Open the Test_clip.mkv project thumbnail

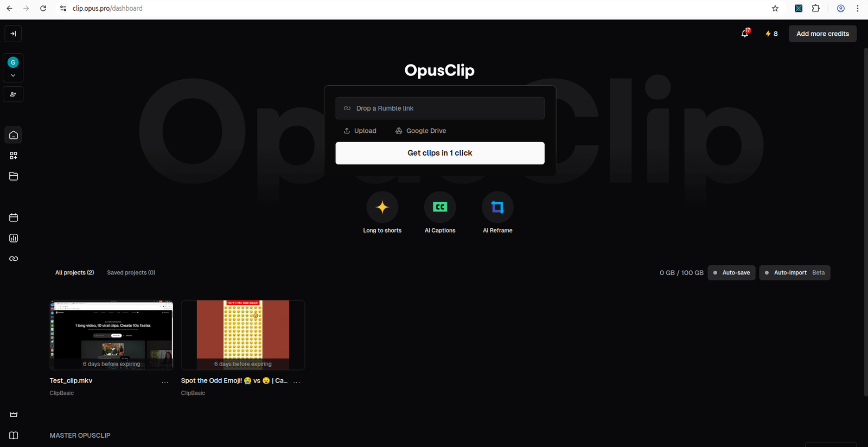(x=111, y=335)
